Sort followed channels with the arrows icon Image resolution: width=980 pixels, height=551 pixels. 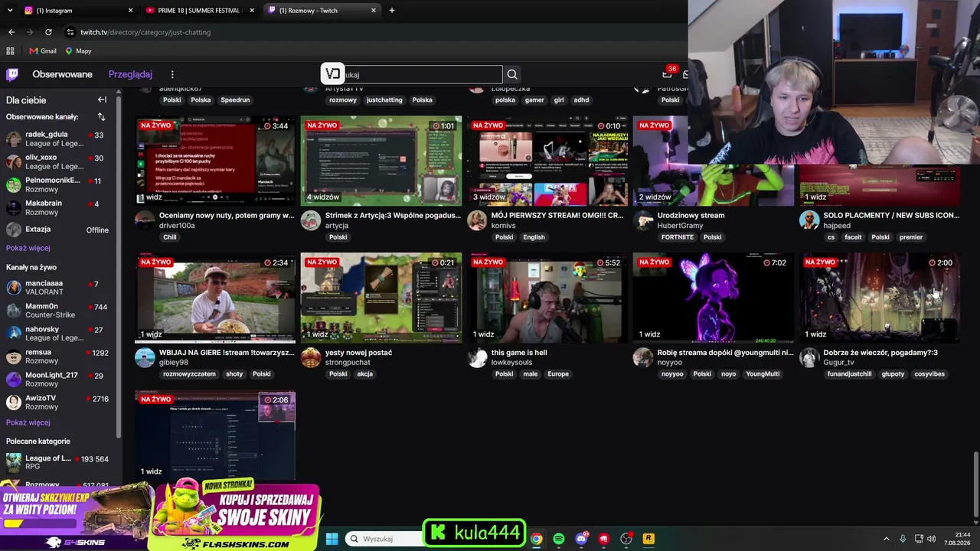[x=101, y=117]
